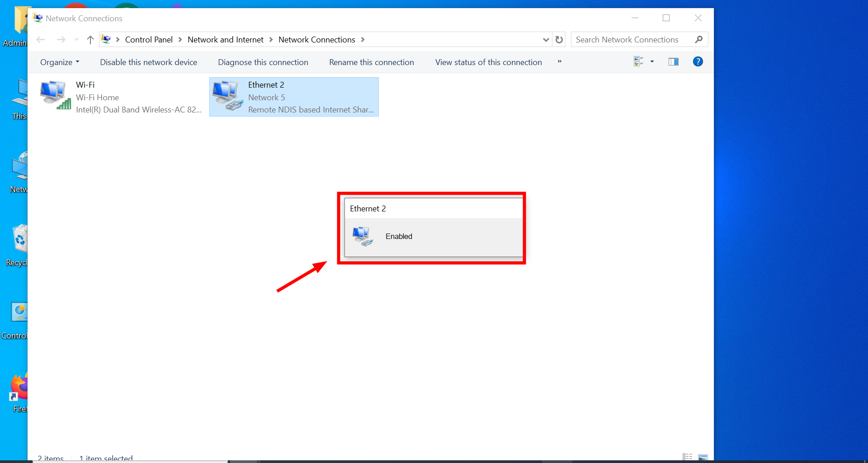Click 'Intel(R) Dual Band Wireless-AC' adapter text
Image resolution: width=868 pixels, height=463 pixels.
[x=139, y=110]
